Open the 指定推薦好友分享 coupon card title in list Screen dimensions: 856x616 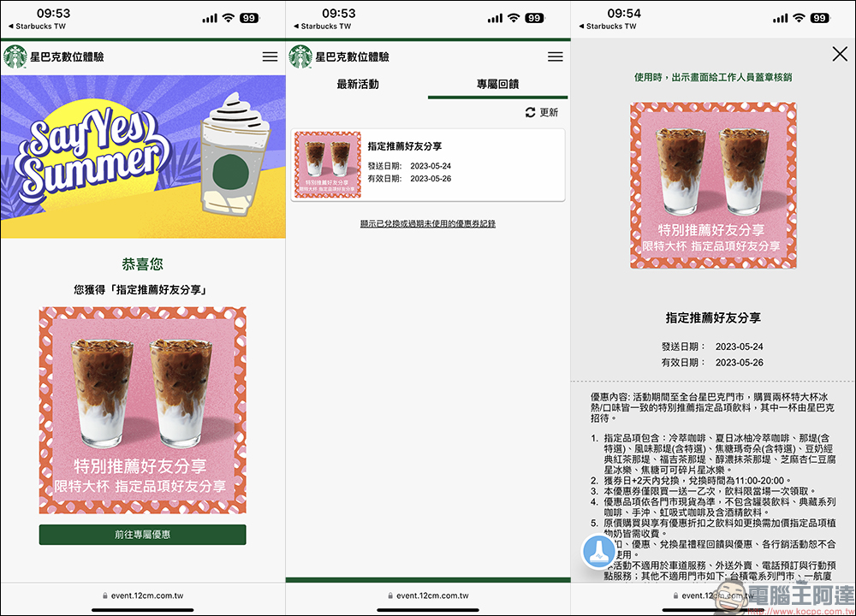tap(405, 147)
